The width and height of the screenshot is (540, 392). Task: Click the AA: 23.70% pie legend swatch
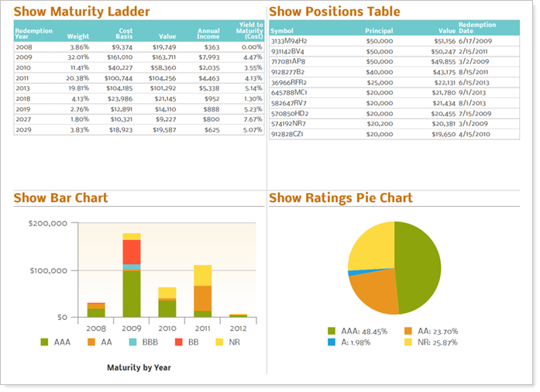click(x=408, y=331)
